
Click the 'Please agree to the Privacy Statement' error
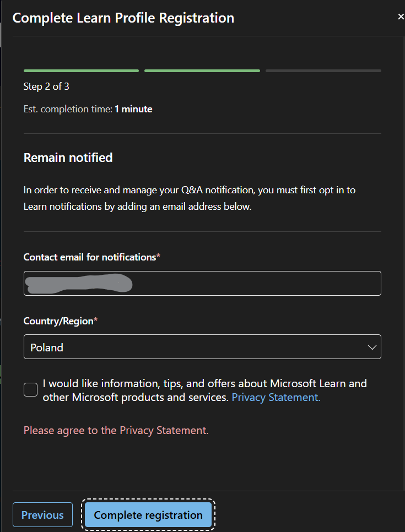(116, 430)
